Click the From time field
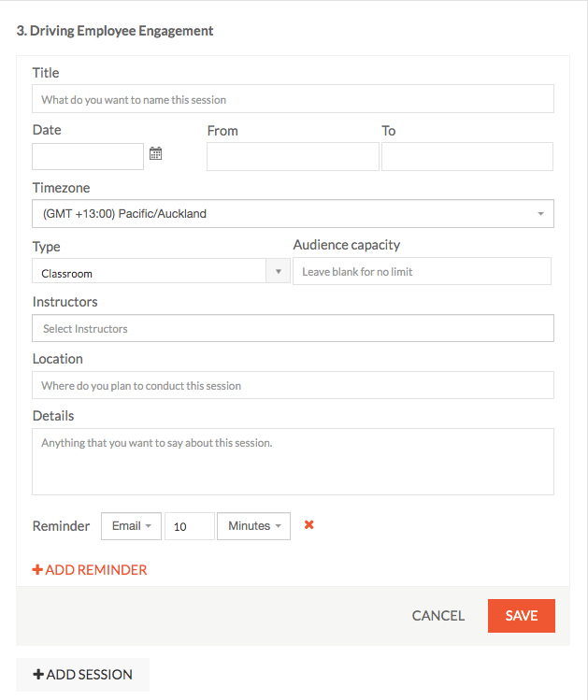Image resolution: width=588 pixels, height=700 pixels. pos(293,156)
